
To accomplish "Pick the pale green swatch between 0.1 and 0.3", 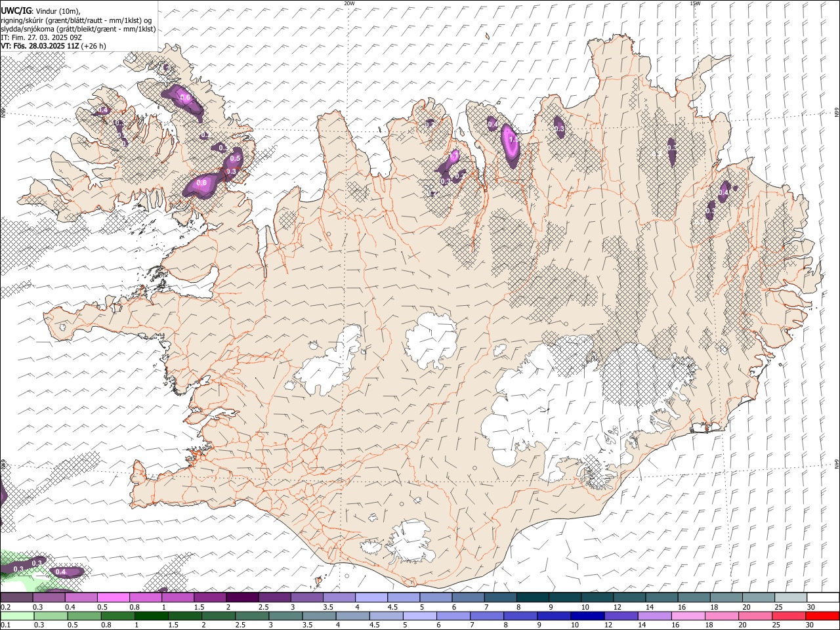I will pyautogui.click(x=18, y=616).
